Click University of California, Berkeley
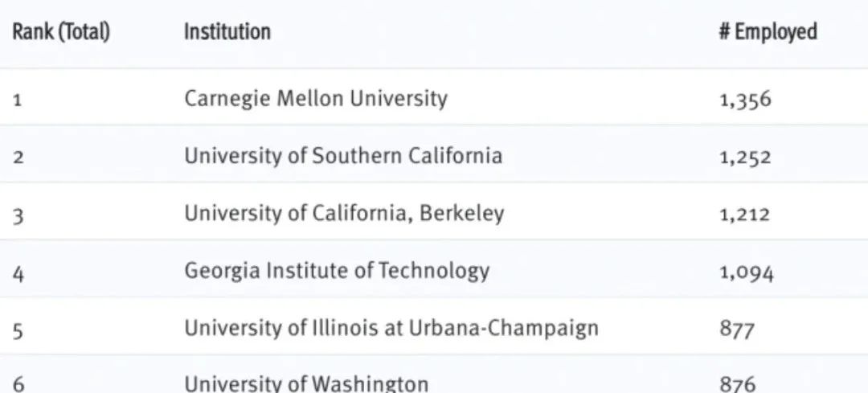Screen dimensions: 868x393 point(344,213)
